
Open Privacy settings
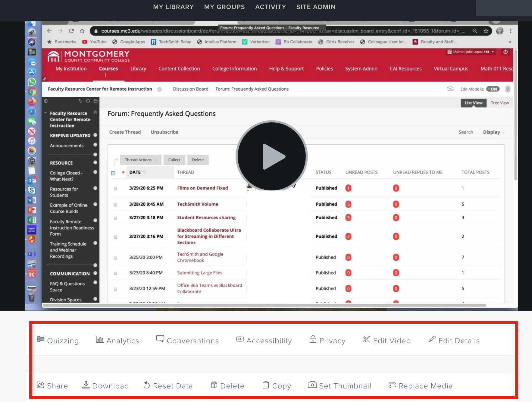tap(327, 341)
